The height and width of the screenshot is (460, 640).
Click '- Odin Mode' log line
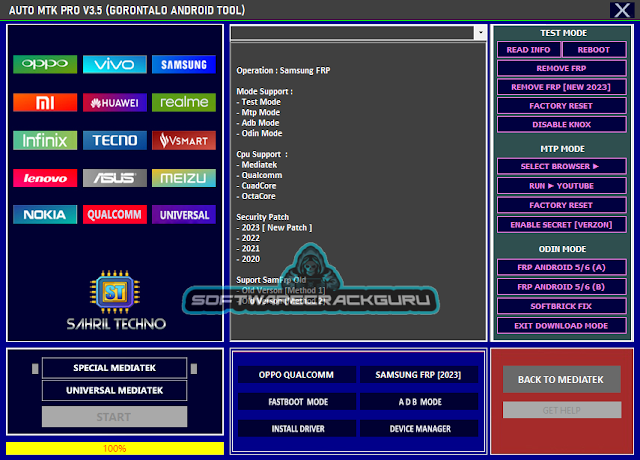tap(259, 133)
